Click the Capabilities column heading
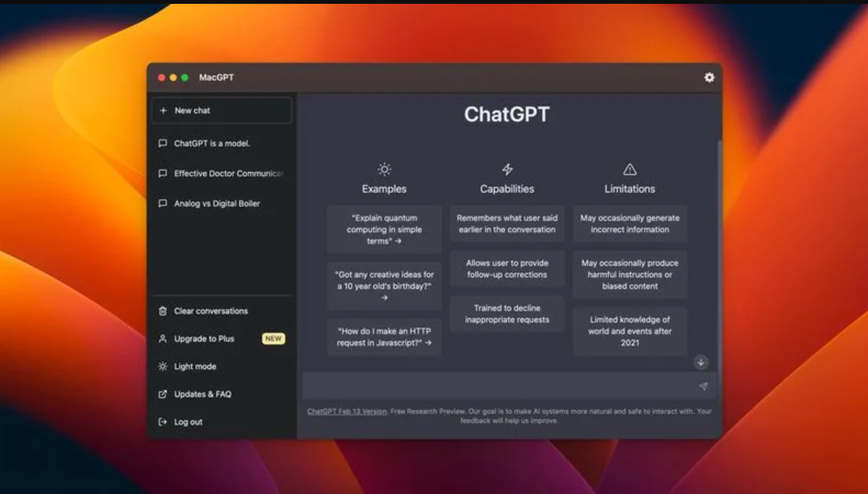 507,189
